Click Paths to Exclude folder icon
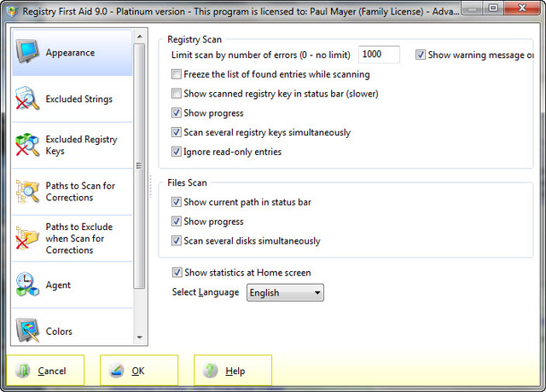The height and width of the screenshot is (392, 546). 27,238
